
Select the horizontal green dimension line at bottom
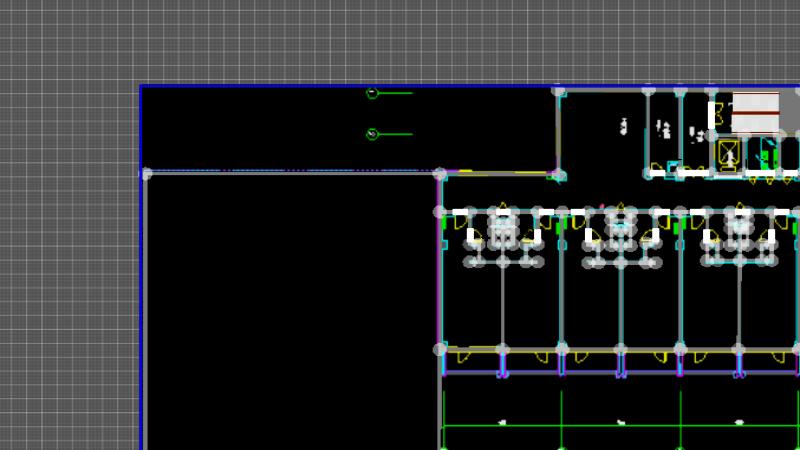(620, 425)
